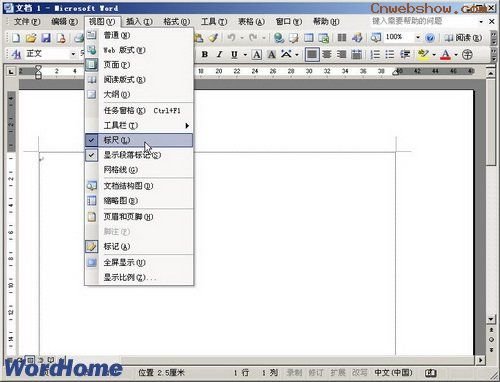Click the distributed alignment icon
This screenshot has height=382, width=500.
click(x=356, y=54)
